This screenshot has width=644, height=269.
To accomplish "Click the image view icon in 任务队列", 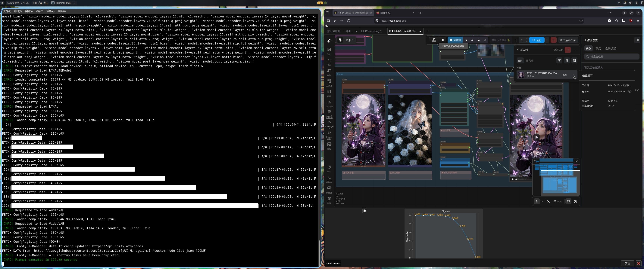I will pyautogui.click(x=574, y=60).
